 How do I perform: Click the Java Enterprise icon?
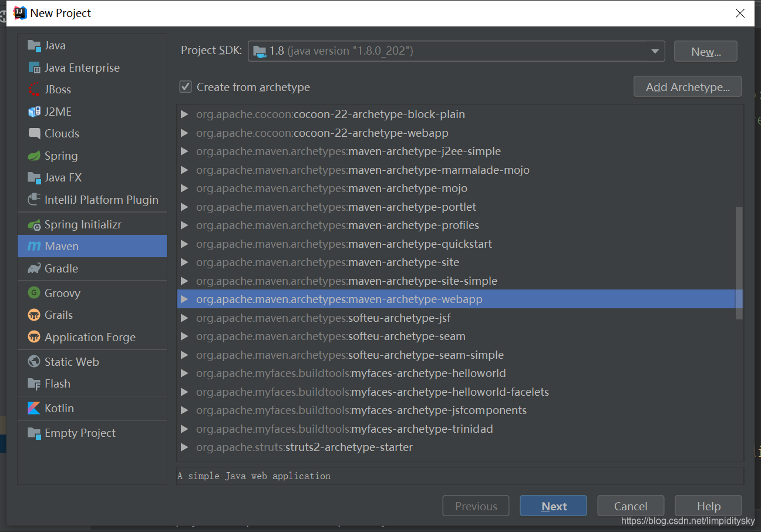click(34, 68)
